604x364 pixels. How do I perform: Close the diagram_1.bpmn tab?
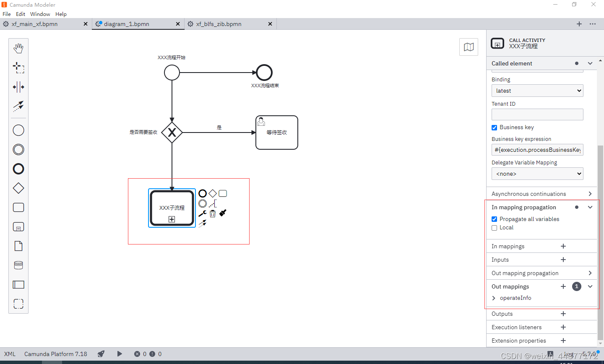178,24
